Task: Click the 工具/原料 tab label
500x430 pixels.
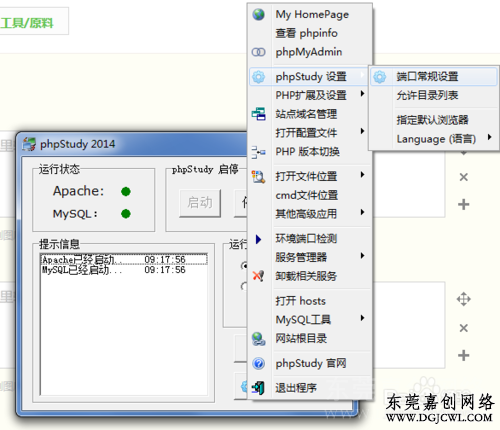Action: pyautogui.click(x=27, y=23)
